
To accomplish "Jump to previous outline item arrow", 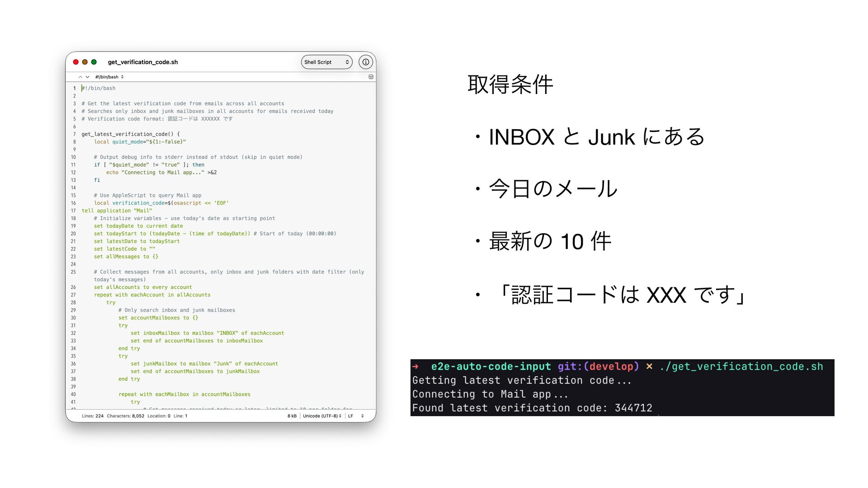I will tap(80, 77).
